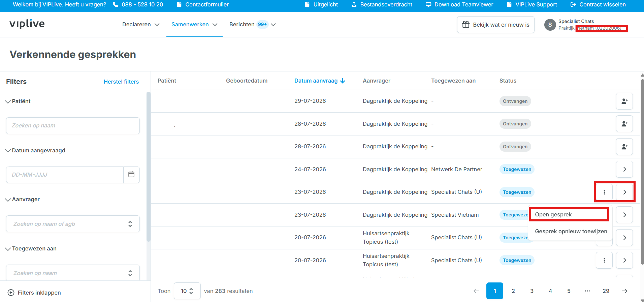Collapse the Toegewezen aan filter section
Viewport: 644px width, 302px height.
[31, 248]
